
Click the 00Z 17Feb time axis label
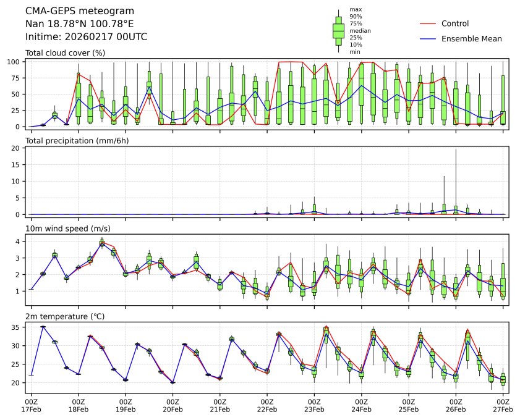[x=31, y=405]
